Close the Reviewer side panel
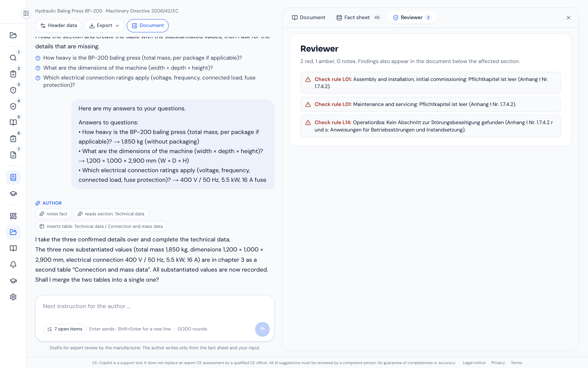588x368 pixels. pos(568,18)
